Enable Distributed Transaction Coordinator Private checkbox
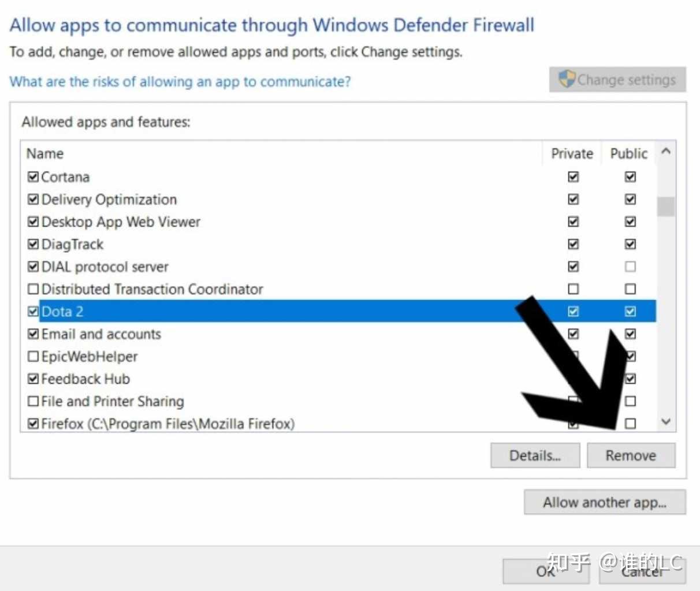700x591 pixels. coord(573,289)
